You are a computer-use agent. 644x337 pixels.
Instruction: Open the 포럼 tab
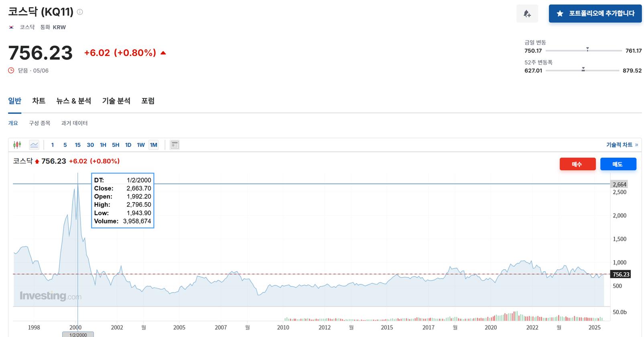tap(148, 101)
